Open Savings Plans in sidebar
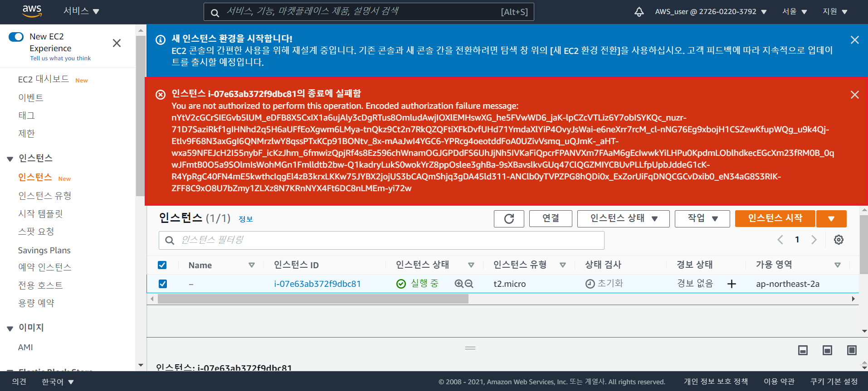 click(x=44, y=250)
